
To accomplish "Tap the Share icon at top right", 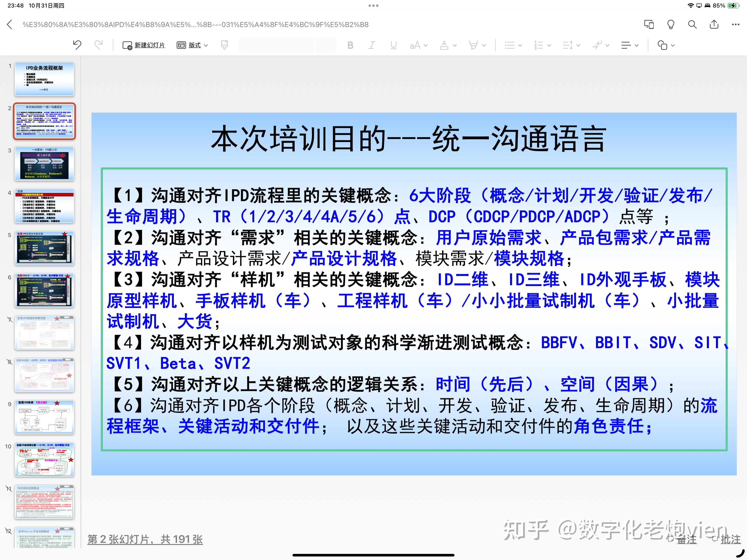I will [x=714, y=24].
